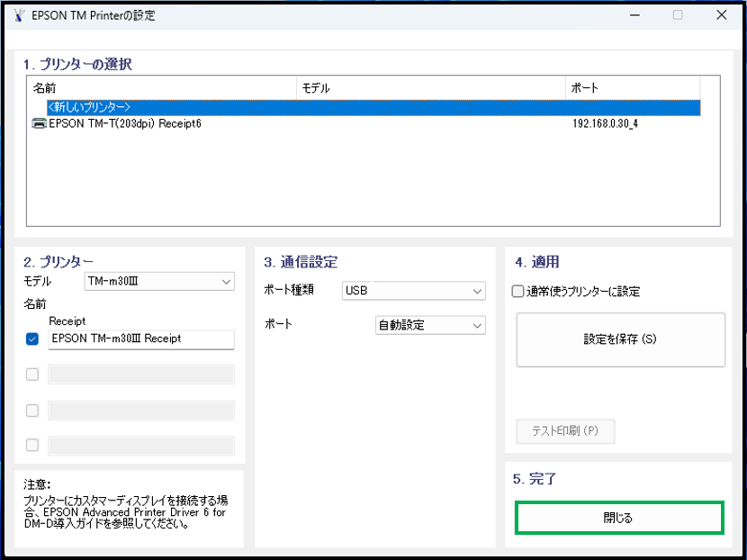The image size is (747, 560).
Task: Click the EPSON app icon in title bar
Action: [18, 15]
